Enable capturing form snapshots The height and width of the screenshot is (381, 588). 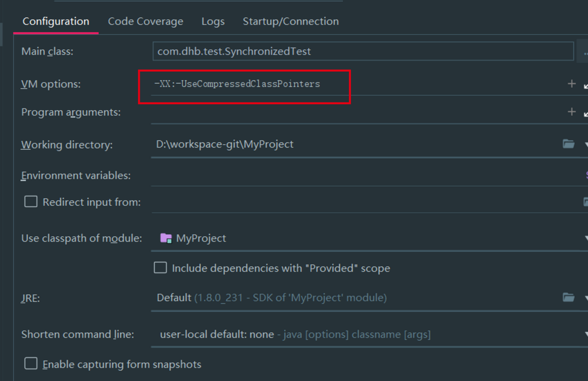(x=30, y=364)
